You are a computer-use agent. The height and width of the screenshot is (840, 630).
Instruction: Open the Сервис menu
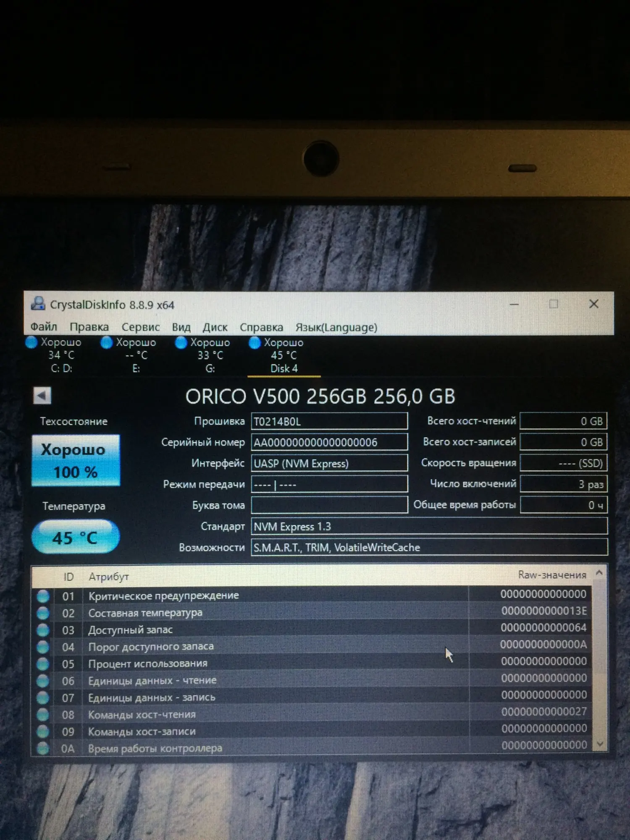[x=141, y=327]
